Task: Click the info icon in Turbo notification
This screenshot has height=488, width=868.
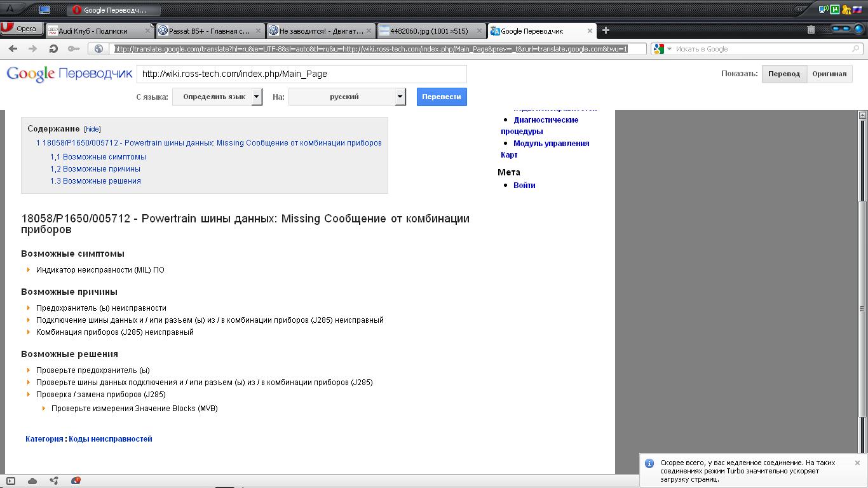Action: [649, 463]
